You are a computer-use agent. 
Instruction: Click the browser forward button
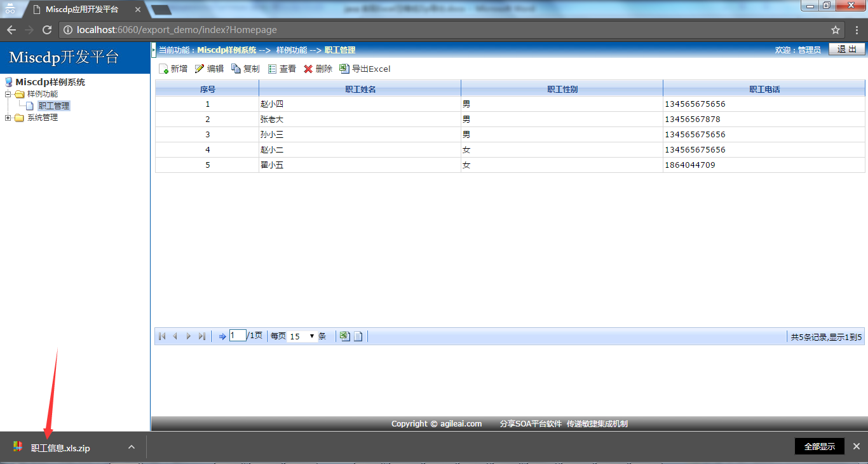click(29, 30)
